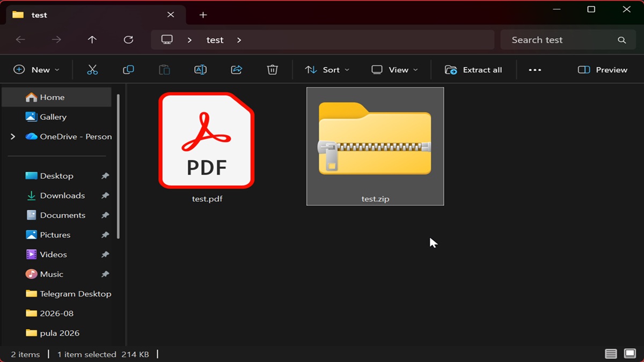Close the test tab
The height and width of the screenshot is (362, 644).
[171, 15]
